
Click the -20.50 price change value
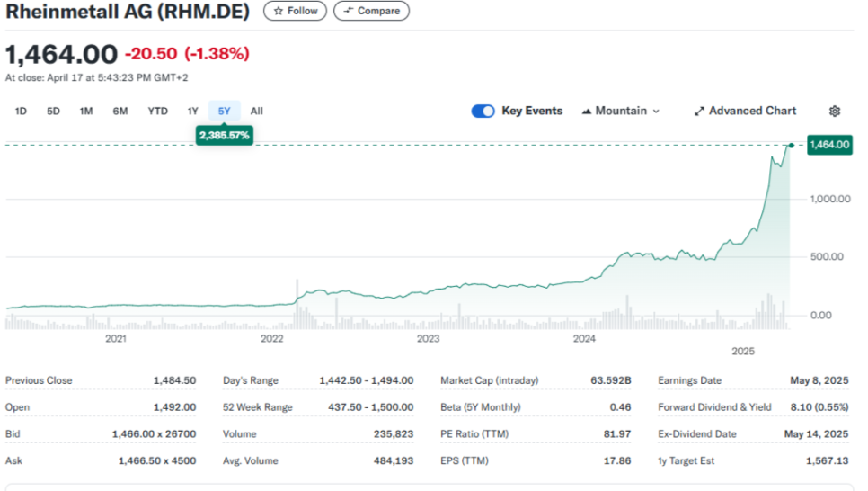pyautogui.click(x=151, y=54)
